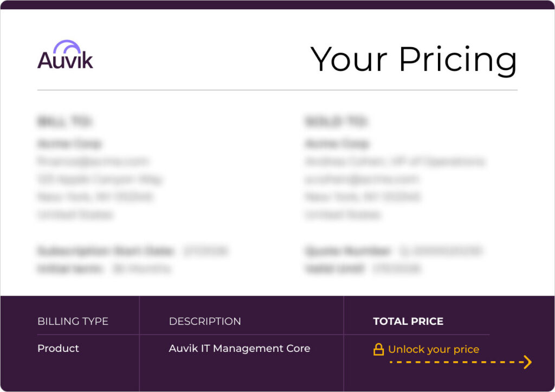Click the blurred BILL TO heading

pos(64,122)
